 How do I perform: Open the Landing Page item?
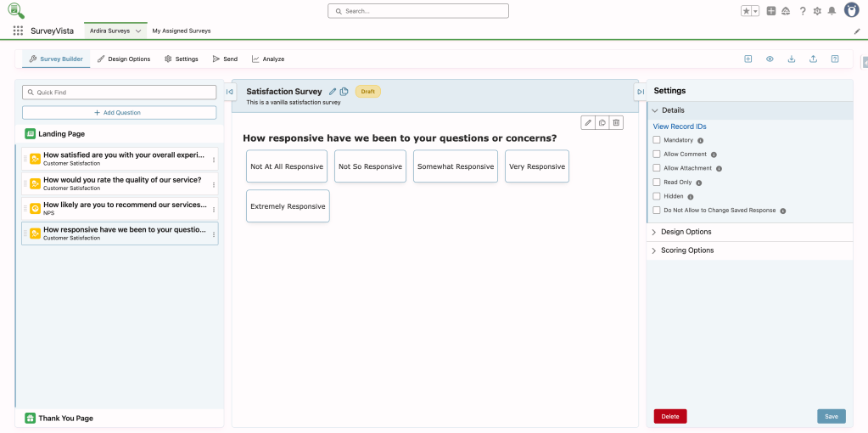119,134
